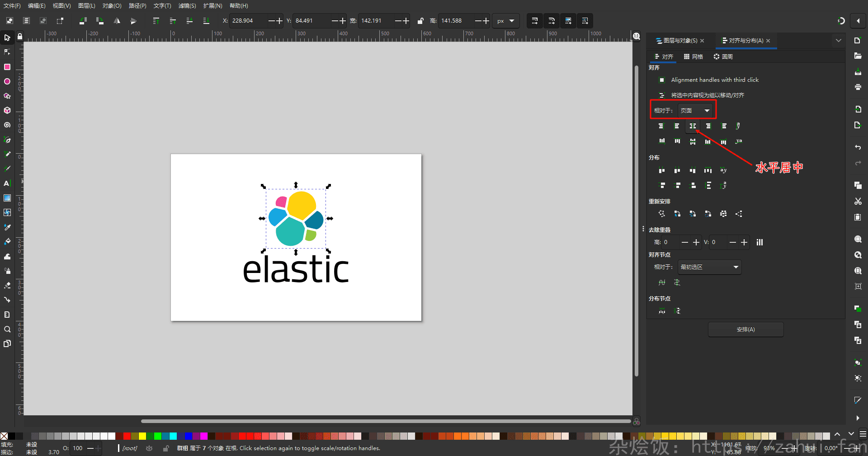This screenshot has width=868, height=456.
Task: Open the 最初选区 node alignment dropdown
Action: pyautogui.click(x=709, y=267)
